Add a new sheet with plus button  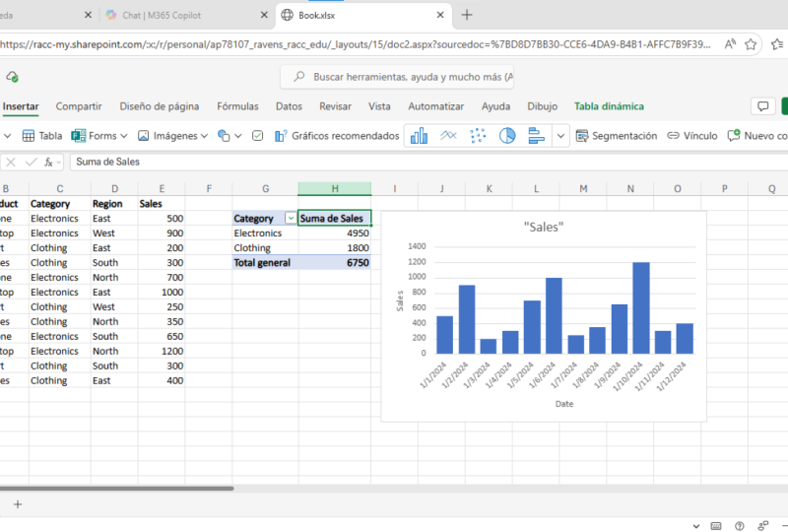point(18,504)
